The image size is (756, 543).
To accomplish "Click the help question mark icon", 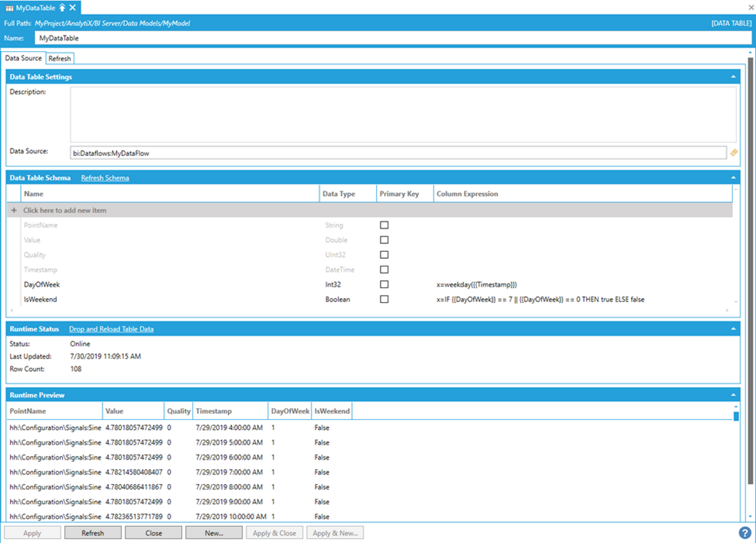I will 744,533.
